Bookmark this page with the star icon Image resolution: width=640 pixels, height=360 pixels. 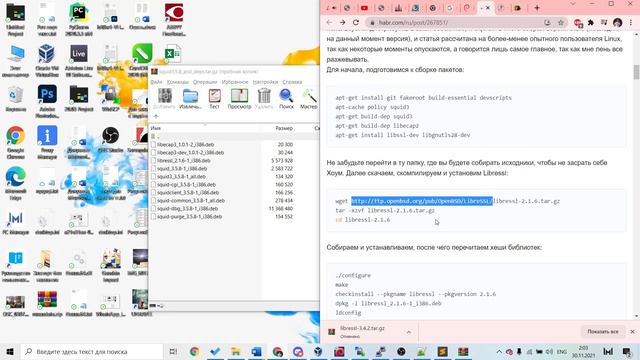tap(561, 22)
